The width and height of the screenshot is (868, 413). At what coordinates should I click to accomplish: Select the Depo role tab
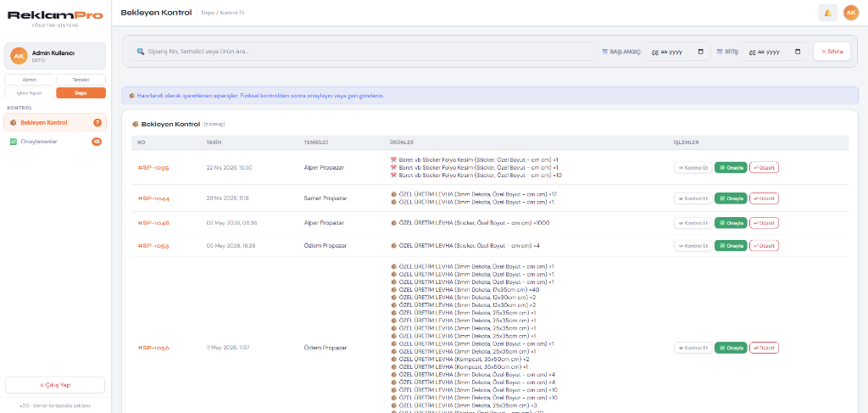(x=81, y=93)
